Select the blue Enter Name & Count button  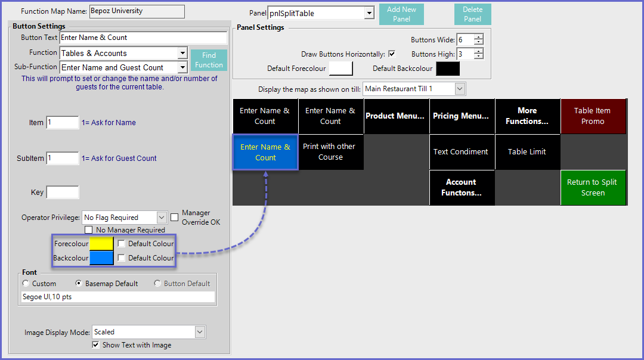[265, 153]
